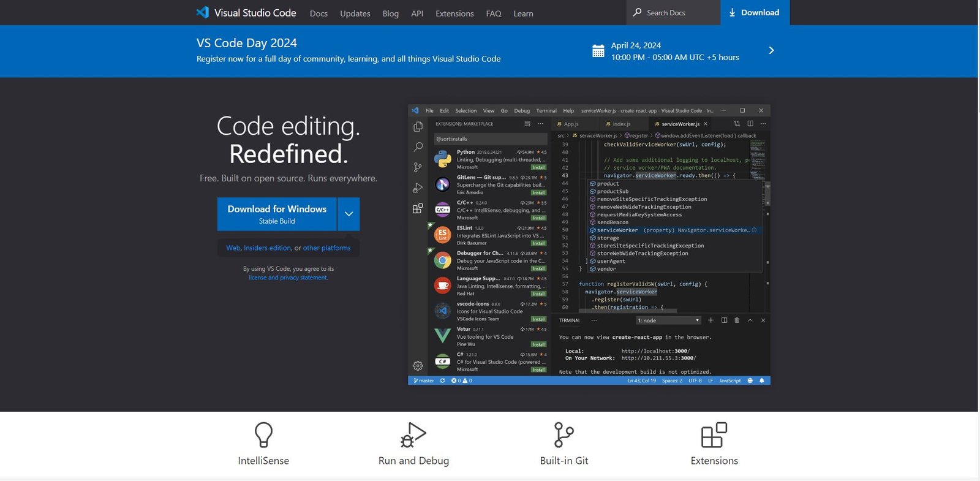Click the Built-in Git branch icon

click(x=563, y=435)
